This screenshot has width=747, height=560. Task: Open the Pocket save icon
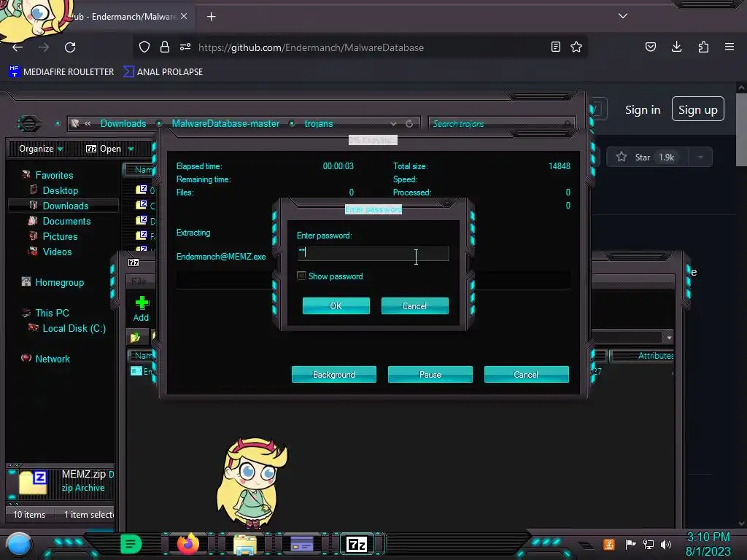650,47
